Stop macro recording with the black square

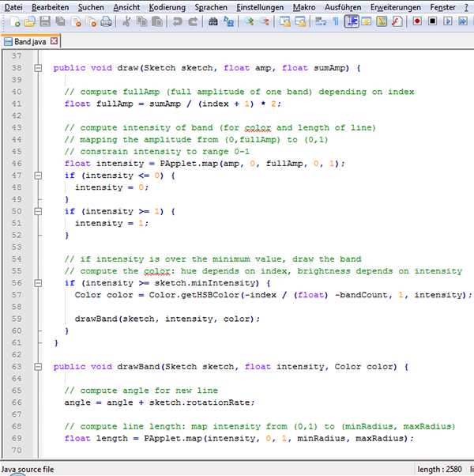pos(432,21)
